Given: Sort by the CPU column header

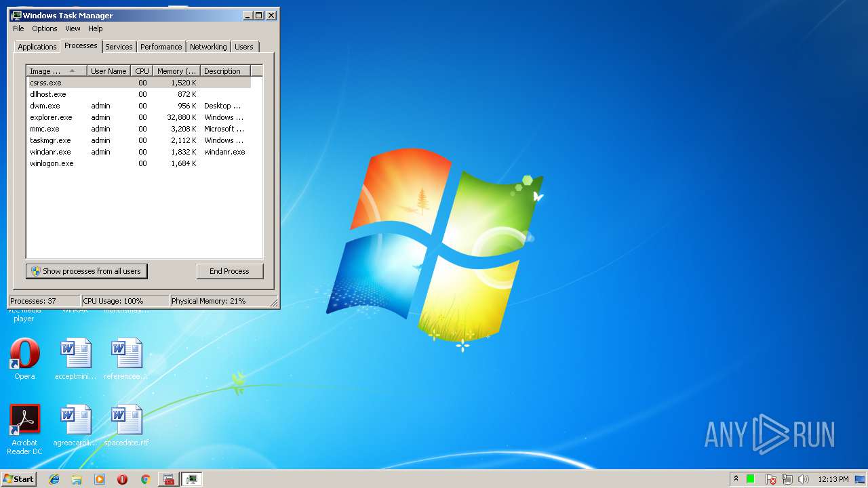Looking at the screenshot, I should pos(142,71).
